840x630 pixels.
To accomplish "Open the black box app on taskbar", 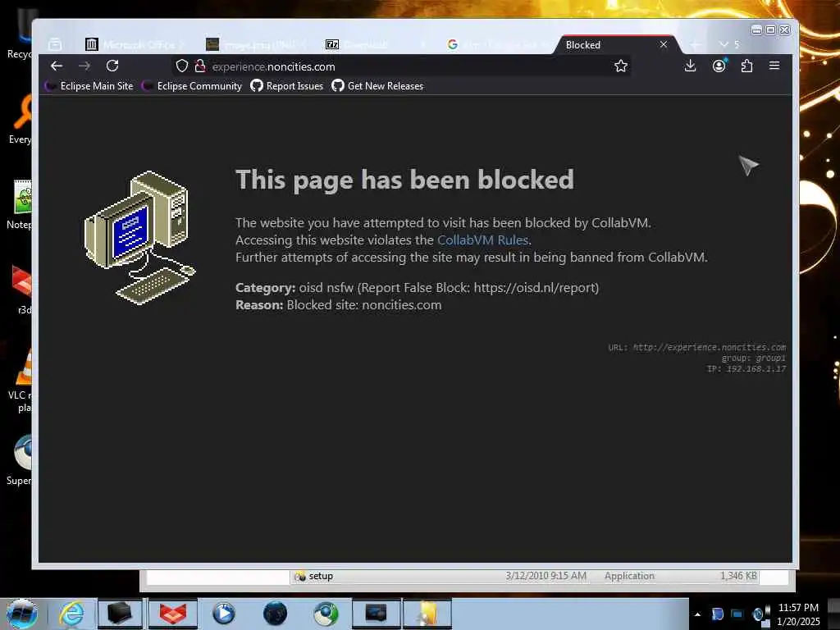I will (x=120, y=614).
